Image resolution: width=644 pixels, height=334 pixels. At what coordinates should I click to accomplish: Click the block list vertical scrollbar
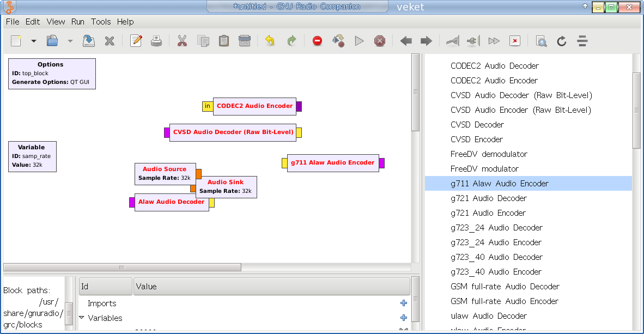pyautogui.click(x=636, y=111)
